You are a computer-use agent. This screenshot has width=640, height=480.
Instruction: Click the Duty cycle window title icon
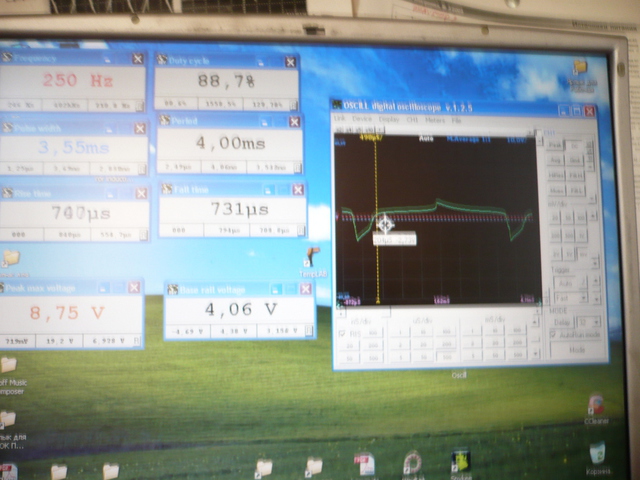pyautogui.click(x=163, y=61)
